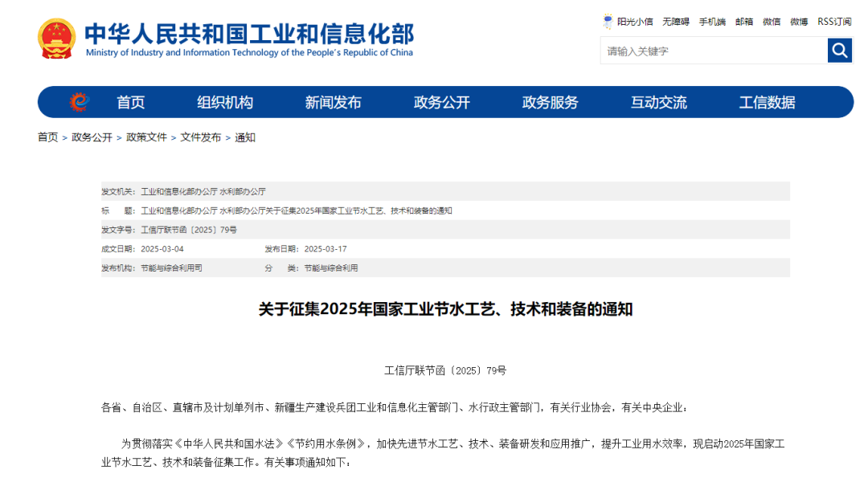Open the 政务服务 menu
868x478 pixels.
(550, 102)
